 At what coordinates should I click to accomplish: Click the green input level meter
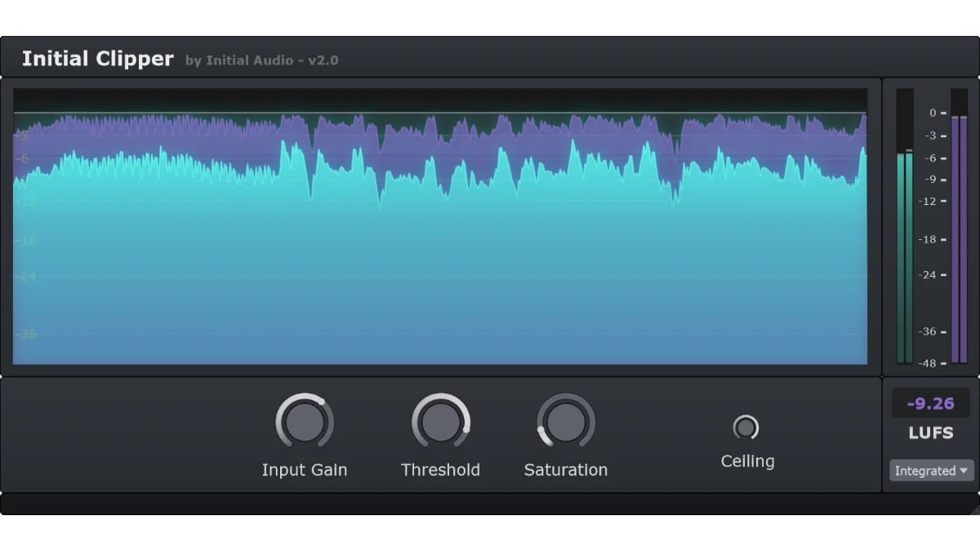[905, 226]
